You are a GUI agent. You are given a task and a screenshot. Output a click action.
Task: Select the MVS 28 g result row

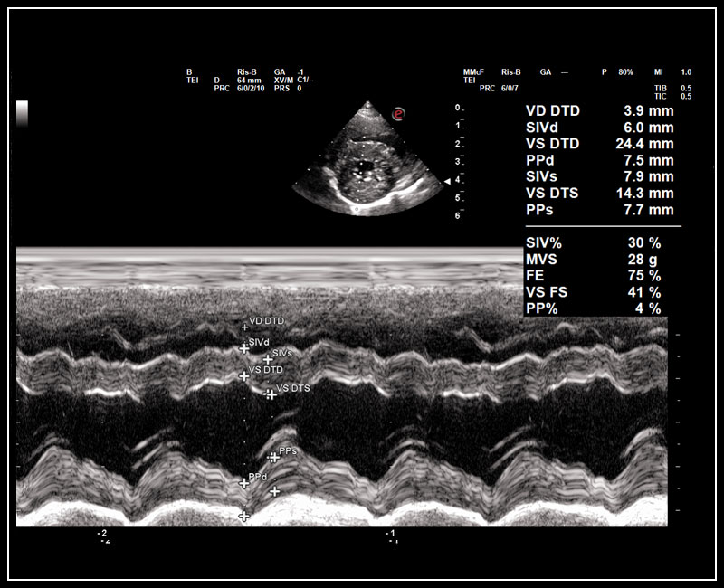pos(599,260)
